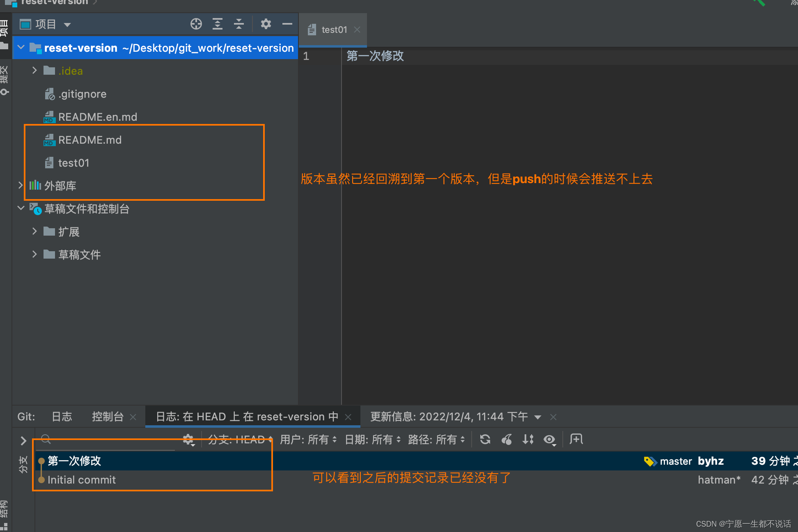The width and height of the screenshot is (798, 532).
Task: Select the 第一次修改 commit row
Action: 416,461
